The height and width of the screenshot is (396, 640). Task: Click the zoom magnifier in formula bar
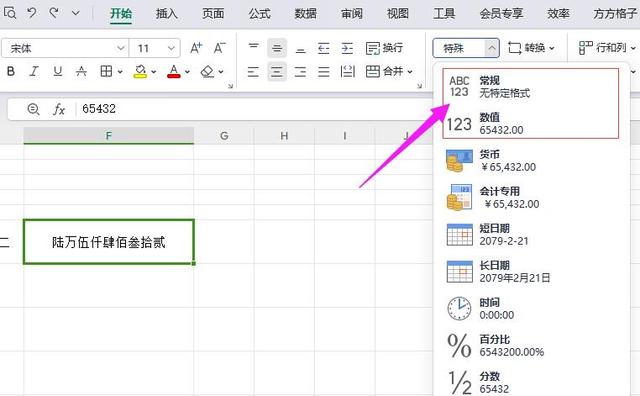pyautogui.click(x=33, y=109)
